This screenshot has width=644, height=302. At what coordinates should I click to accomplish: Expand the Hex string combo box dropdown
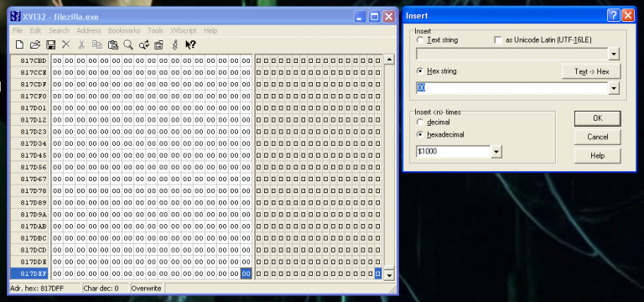click(x=614, y=88)
